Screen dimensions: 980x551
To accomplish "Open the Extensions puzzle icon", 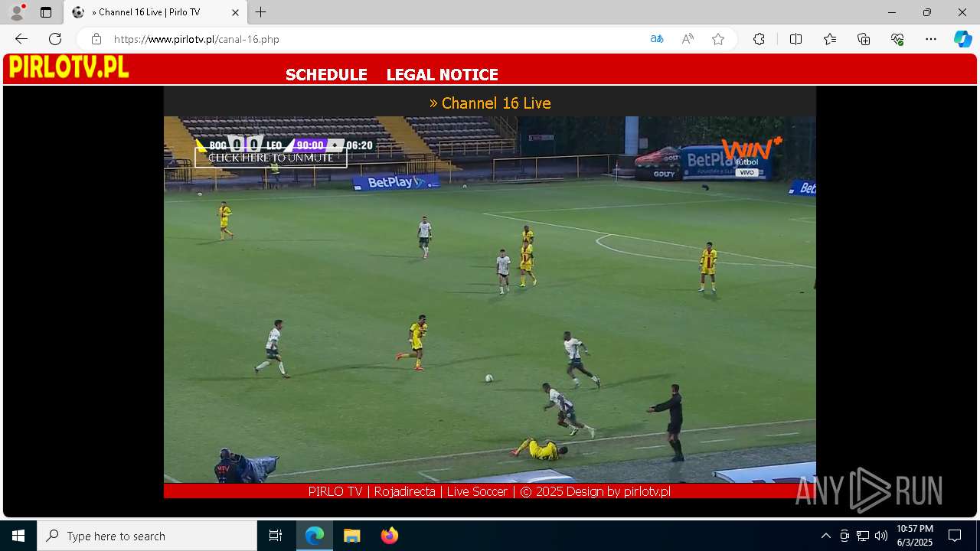I will 759,39.
